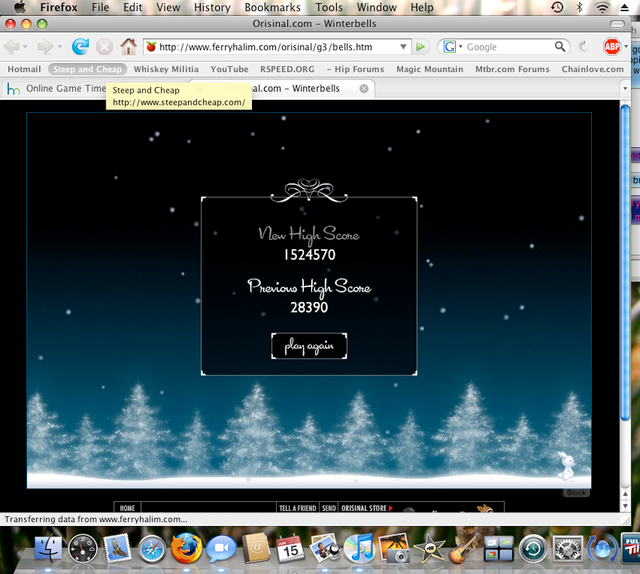
Task: Open Time Machine in the Dock
Action: [x=533, y=549]
